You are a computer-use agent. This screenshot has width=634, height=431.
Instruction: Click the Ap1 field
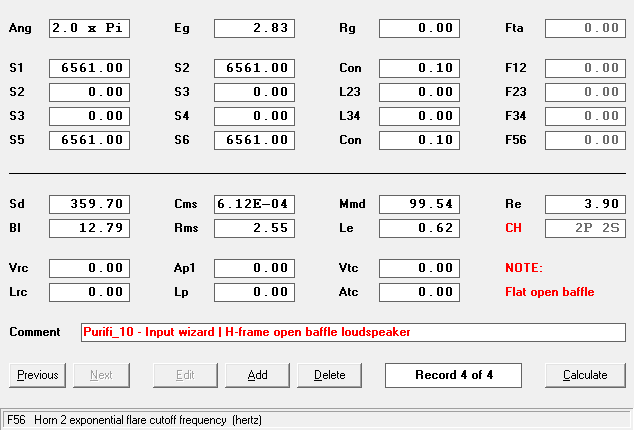point(254,268)
